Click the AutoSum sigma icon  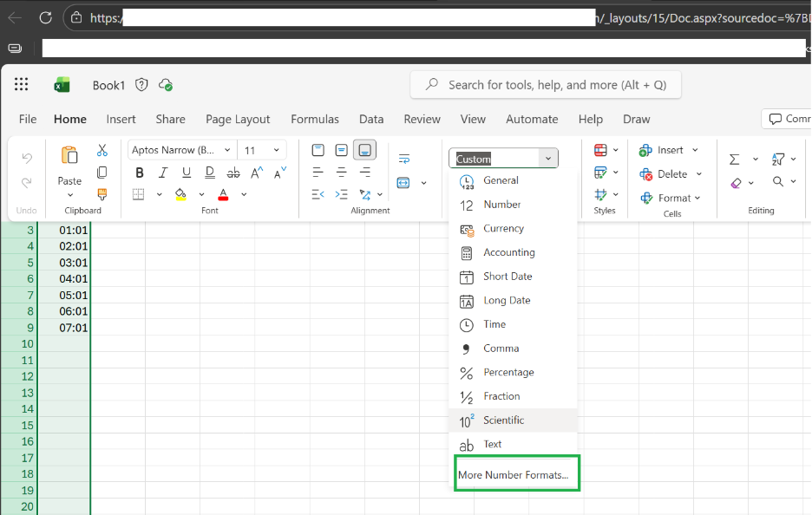734,159
